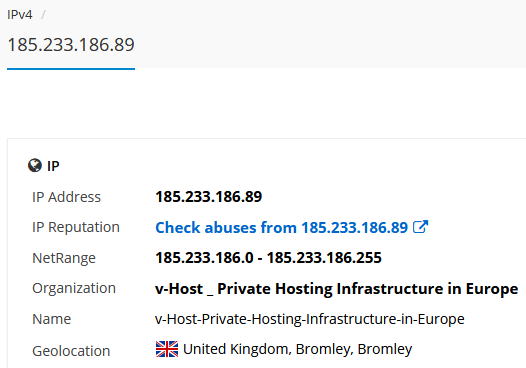The image size is (526, 368).
Task: Click the Name field label
Action: 52,319
